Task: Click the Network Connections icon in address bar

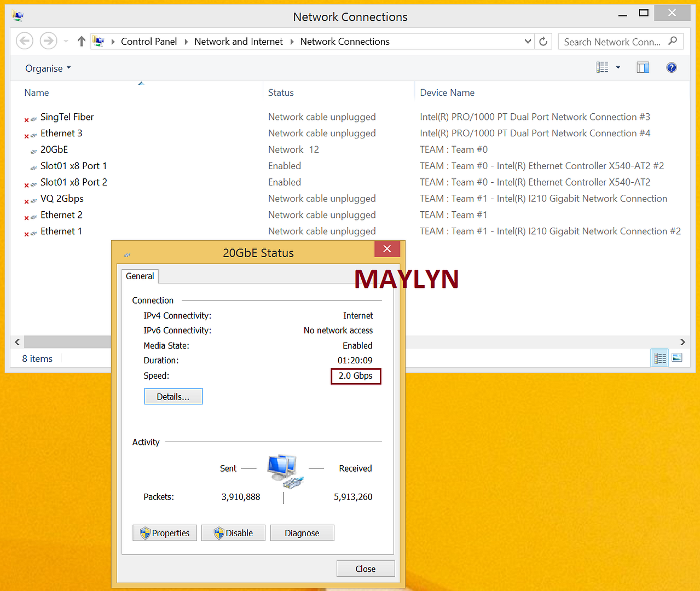Action: tap(99, 41)
